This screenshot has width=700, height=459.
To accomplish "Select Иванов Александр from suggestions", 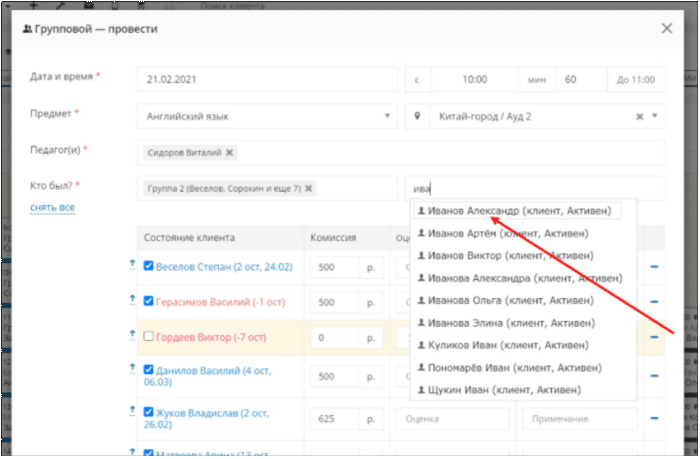I will pyautogui.click(x=519, y=211).
